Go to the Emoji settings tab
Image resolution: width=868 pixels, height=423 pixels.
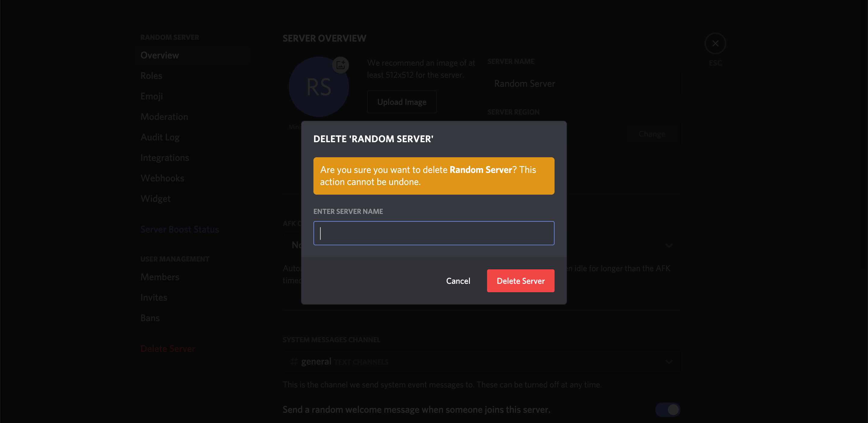coord(152,96)
